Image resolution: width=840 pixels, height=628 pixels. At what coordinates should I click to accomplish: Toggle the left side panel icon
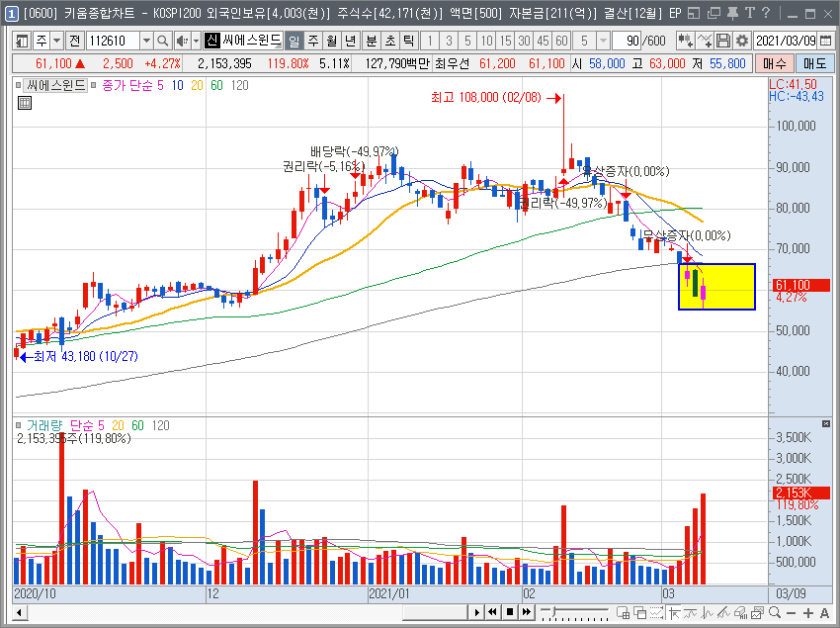[22, 41]
